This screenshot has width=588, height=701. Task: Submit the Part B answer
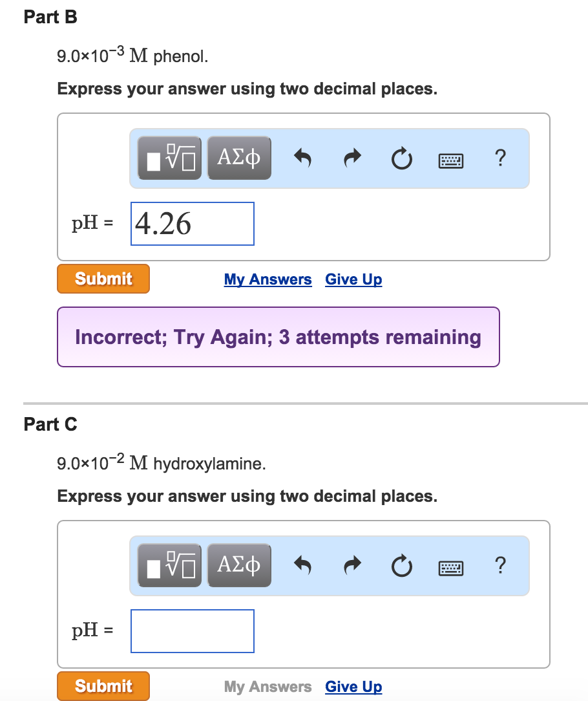103,279
